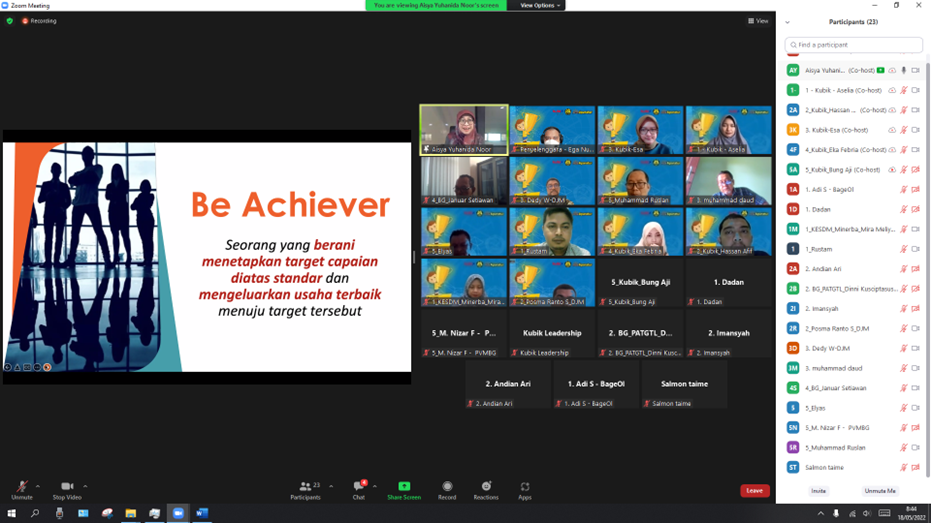Select 5_Muhammad Ruslan participant row
The width and height of the screenshot is (931, 523).
pyautogui.click(x=853, y=448)
